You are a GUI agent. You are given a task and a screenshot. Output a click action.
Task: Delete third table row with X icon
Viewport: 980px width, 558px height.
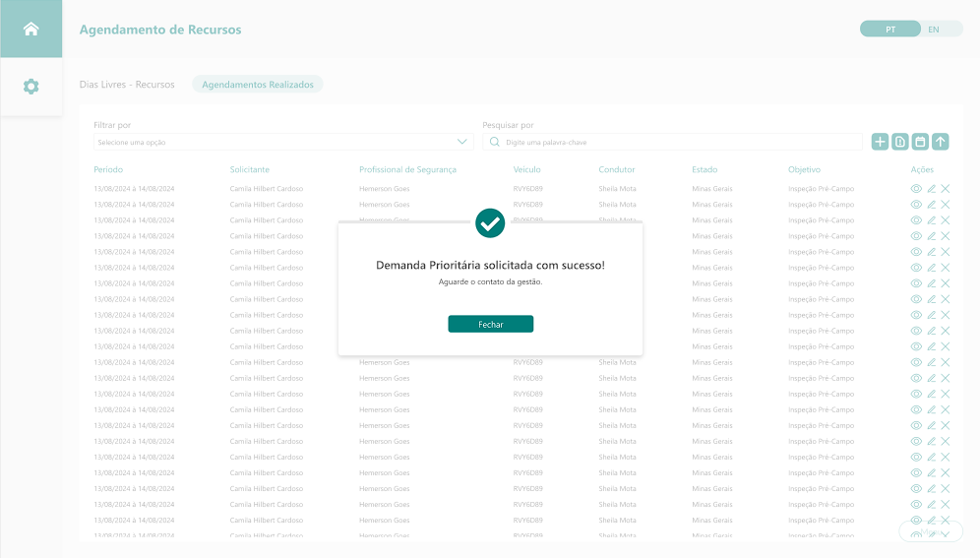click(x=946, y=219)
